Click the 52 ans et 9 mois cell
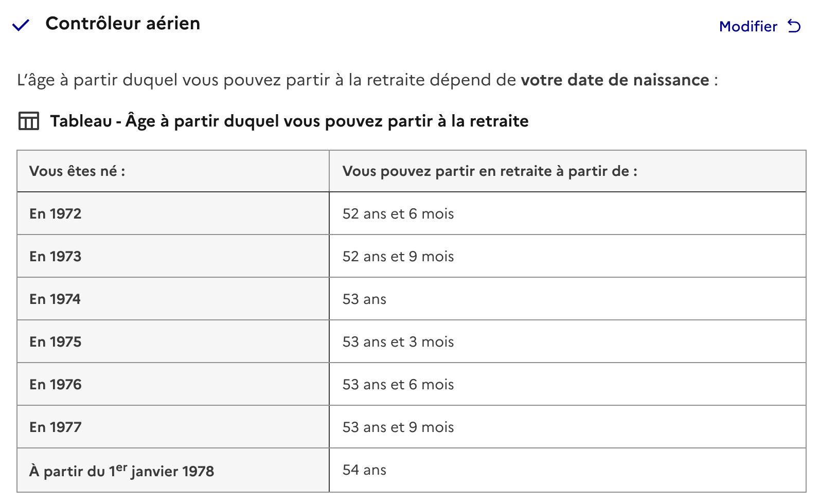Viewport: 820px width, 504px height. pyautogui.click(x=567, y=256)
